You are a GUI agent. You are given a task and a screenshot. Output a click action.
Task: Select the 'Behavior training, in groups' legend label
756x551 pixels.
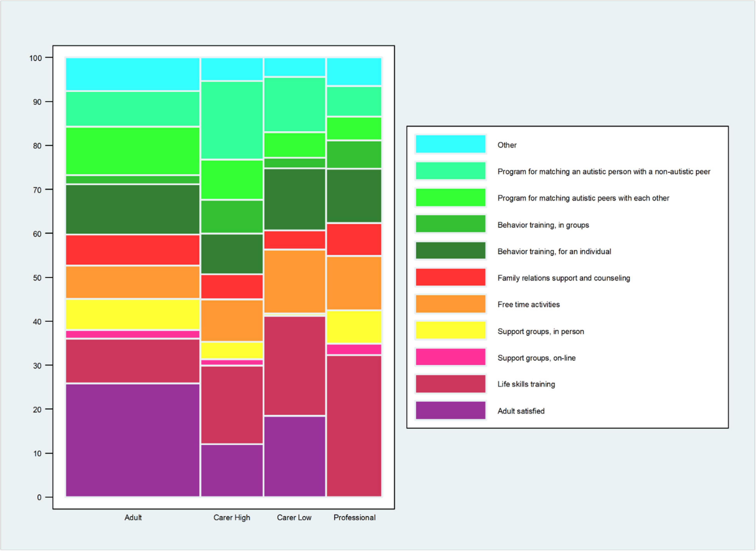[x=543, y=225]
